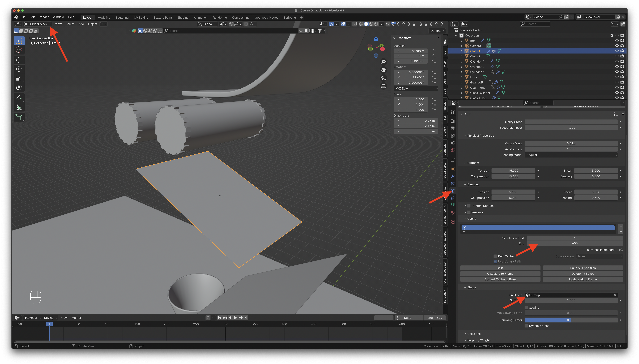Open the Object properties tab icon

click(453, 169)
